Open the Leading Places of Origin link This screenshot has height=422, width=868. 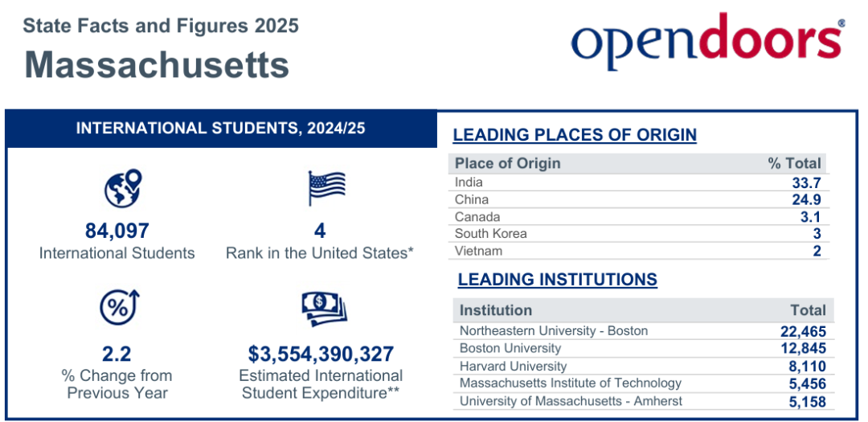click(575, 135)
